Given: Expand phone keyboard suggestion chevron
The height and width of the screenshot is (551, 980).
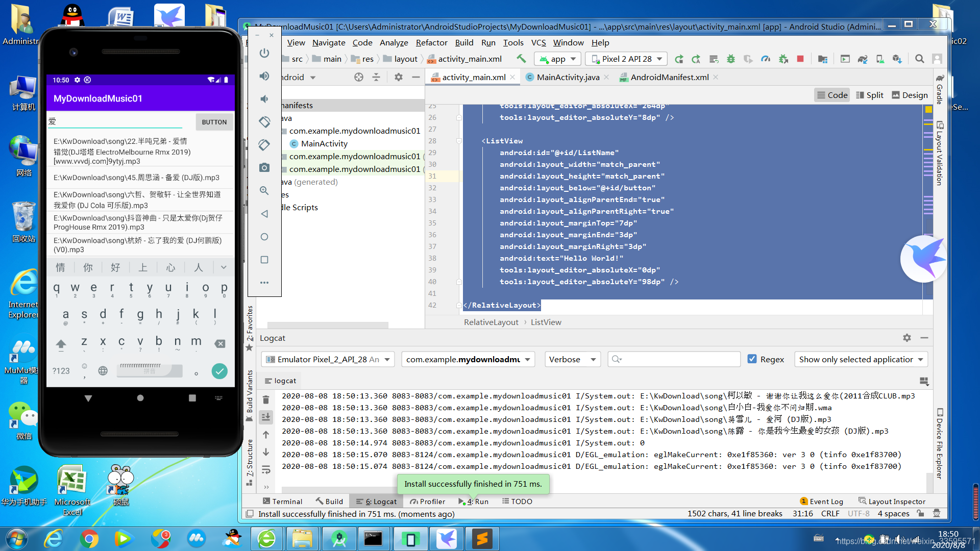Looking at the screenshot, I should [224, 267].
